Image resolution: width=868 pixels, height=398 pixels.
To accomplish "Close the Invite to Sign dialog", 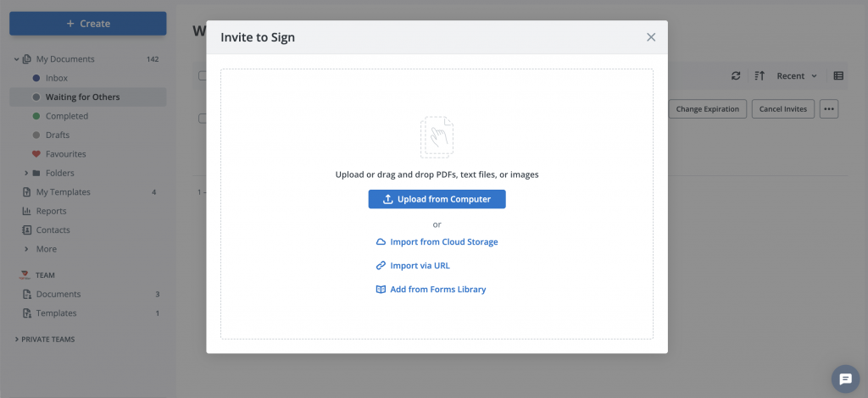I will [x=651, y=37].
